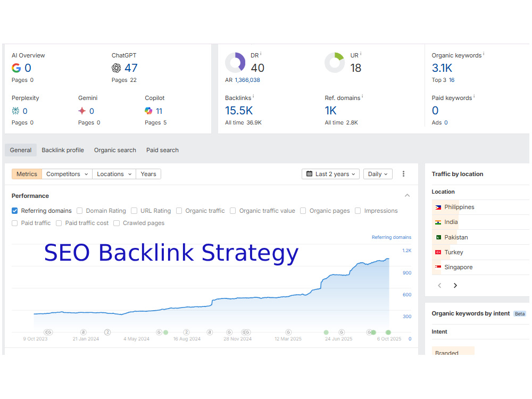Check the Organic traffic value checkbox

pyautogui.click(x=233, y=211)
